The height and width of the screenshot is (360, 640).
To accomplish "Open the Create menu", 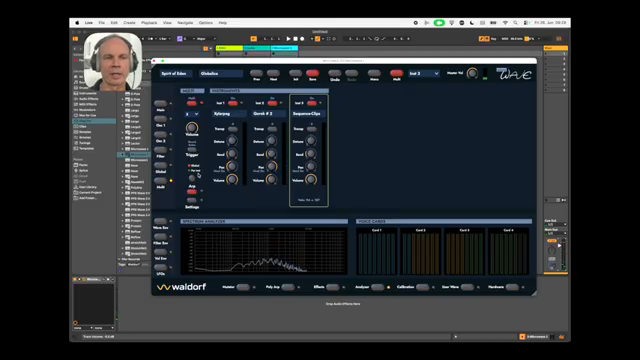I will point(129,23).
